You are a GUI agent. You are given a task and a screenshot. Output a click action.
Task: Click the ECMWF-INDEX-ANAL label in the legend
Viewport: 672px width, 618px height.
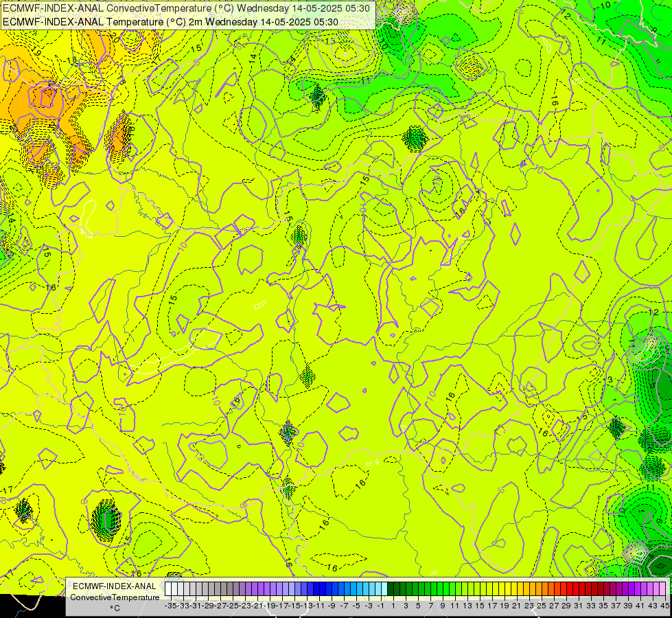pyautogui.click(x=115, y=586)
